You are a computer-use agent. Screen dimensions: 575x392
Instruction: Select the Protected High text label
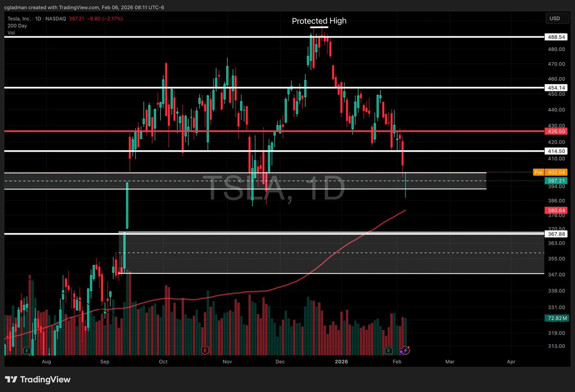319,21
